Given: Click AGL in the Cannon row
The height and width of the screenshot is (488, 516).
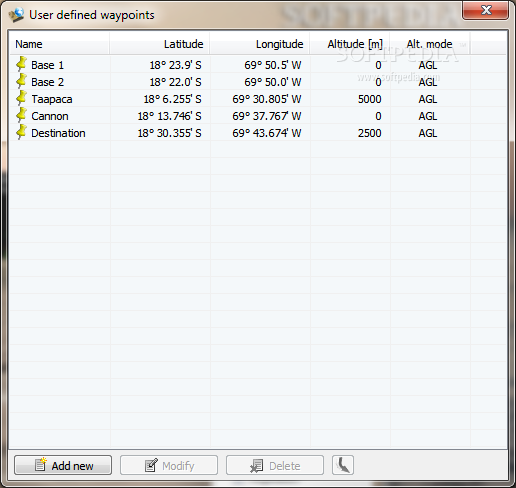Looking at the screenshot, I should coord(428,116).
